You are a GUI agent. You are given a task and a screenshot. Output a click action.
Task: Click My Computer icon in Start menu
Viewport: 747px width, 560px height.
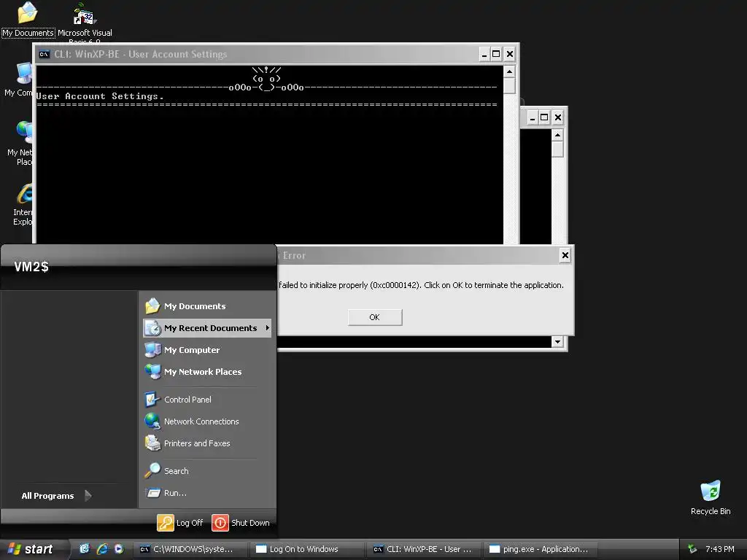tap(152, 349)
